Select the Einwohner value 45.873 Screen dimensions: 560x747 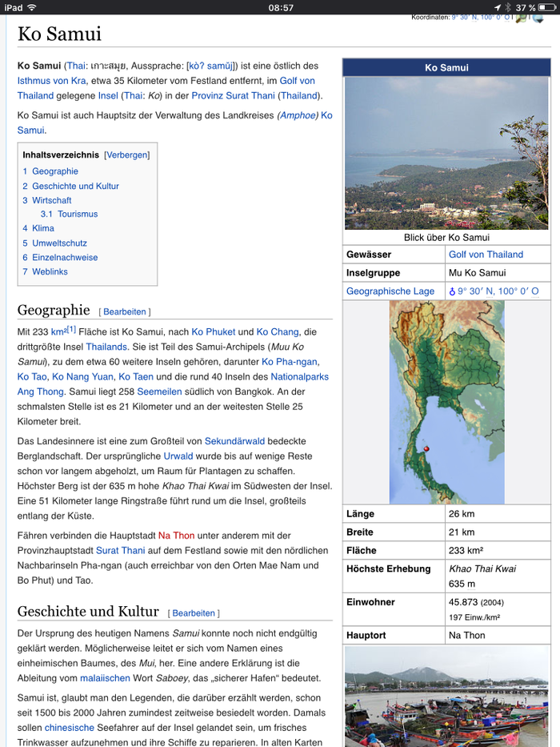pyautogui.click(x=463, y=602)
